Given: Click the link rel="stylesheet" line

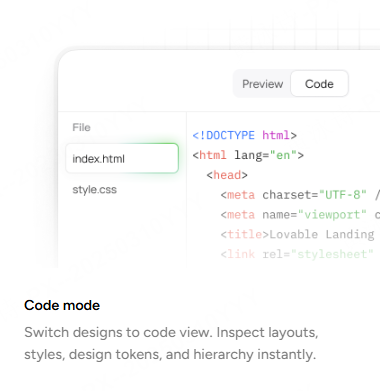Looking at the screenshot, I should point(297,254).
